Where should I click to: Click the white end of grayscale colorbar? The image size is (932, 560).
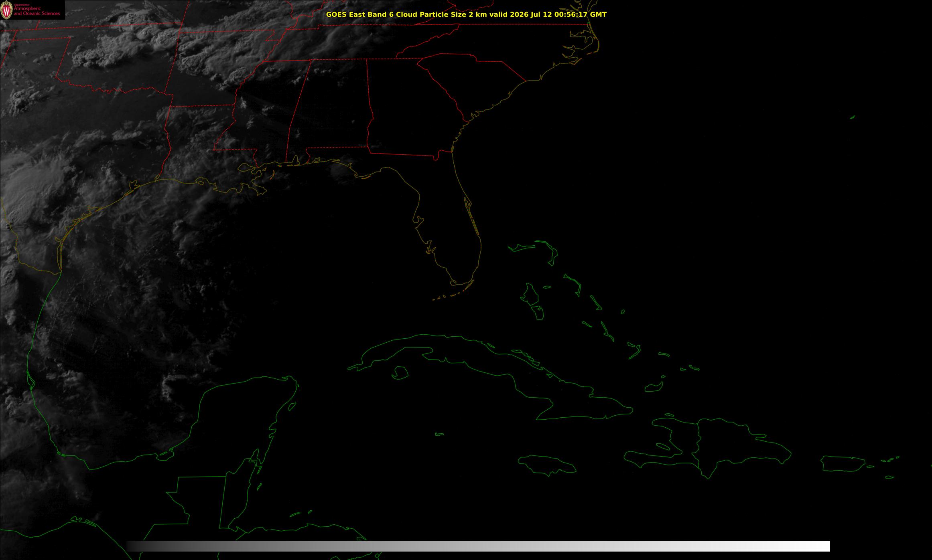[818, 546]
